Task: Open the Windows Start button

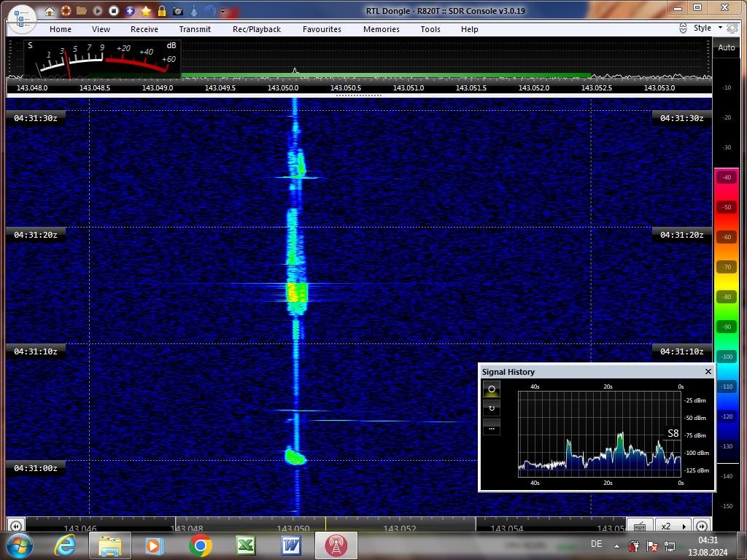Action: (x=18, y=545)
